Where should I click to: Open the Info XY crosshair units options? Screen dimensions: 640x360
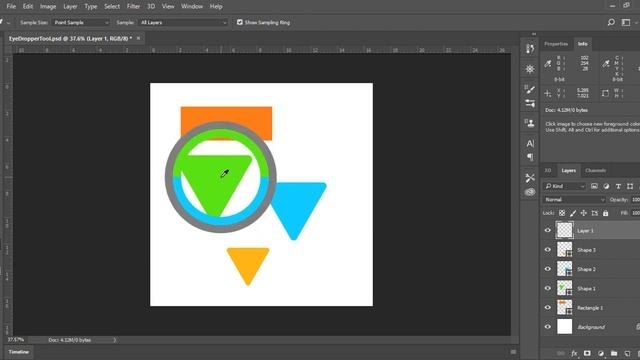[548, 93]
